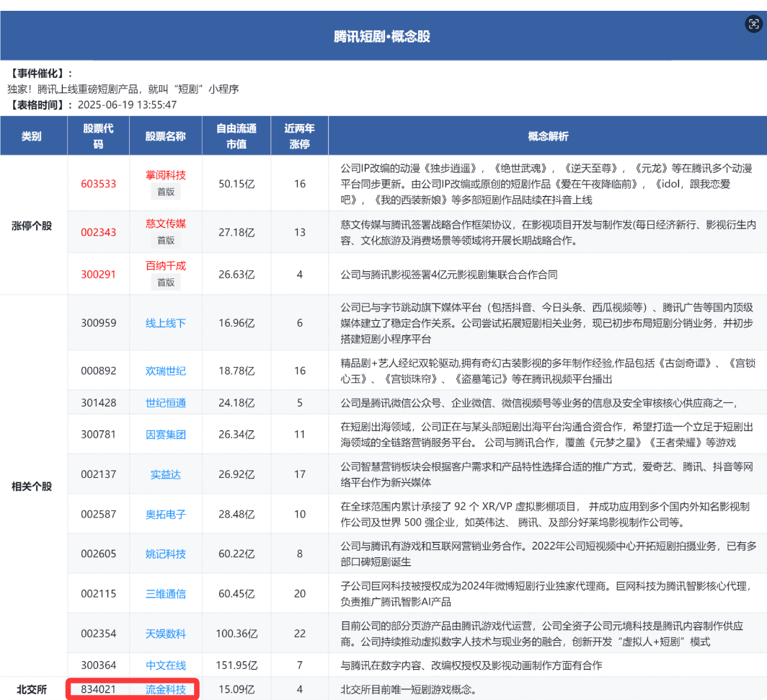Open the 世纪恒通 stock link
The image size is (767, 700).
coord(166,402)
